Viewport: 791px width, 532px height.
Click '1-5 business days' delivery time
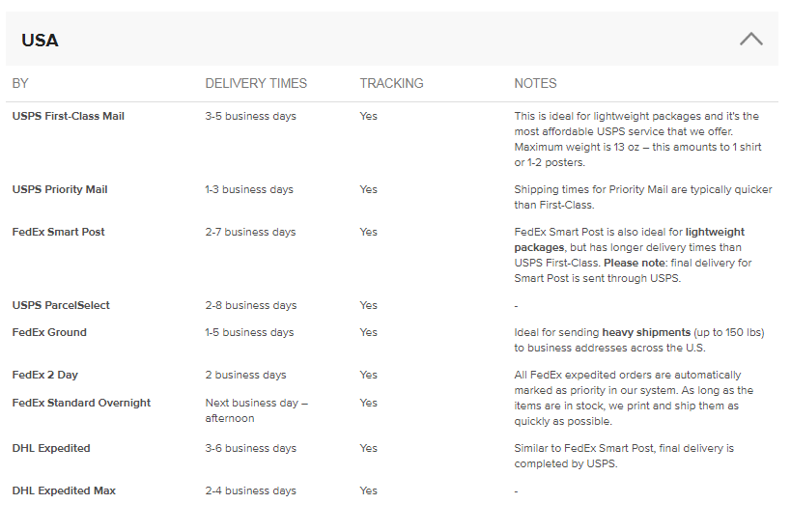pos(249,332)
